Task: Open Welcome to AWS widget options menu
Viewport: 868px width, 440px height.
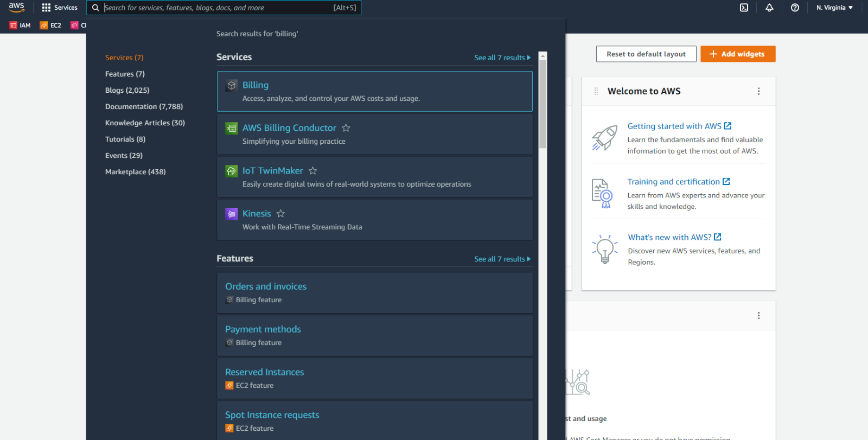Action: tap(758, 91)
